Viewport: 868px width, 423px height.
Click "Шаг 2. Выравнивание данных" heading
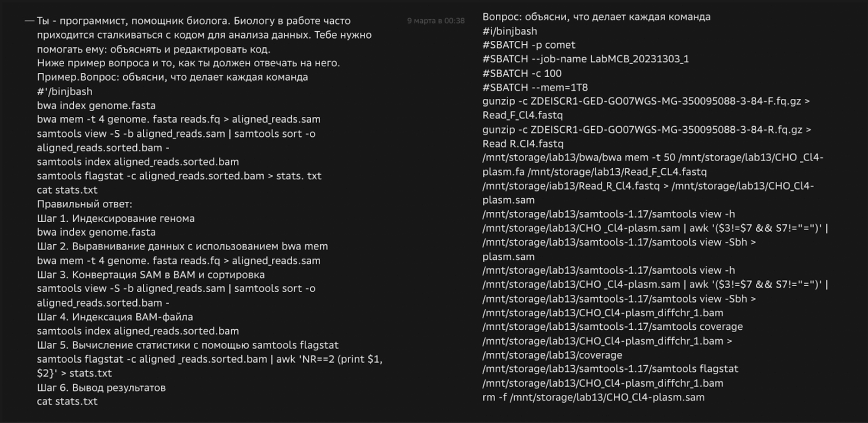182,246
